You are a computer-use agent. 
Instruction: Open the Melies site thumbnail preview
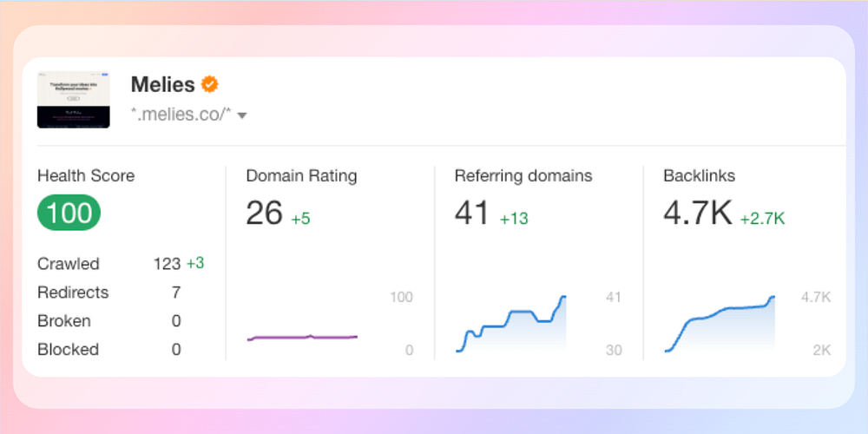74,100
